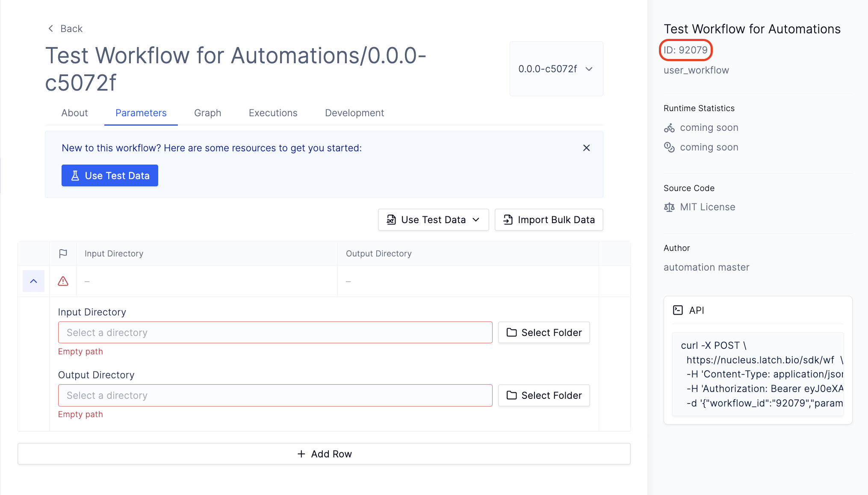Click the folder icon on Input Directory Select Folder

pyautogui.click(x=512, y=332)
